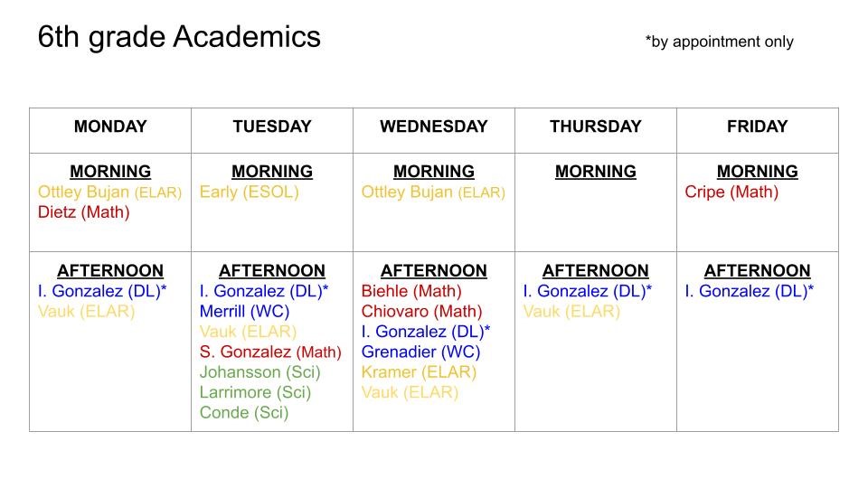Click the WEDNESDAY column header

[x=433, y=127]
